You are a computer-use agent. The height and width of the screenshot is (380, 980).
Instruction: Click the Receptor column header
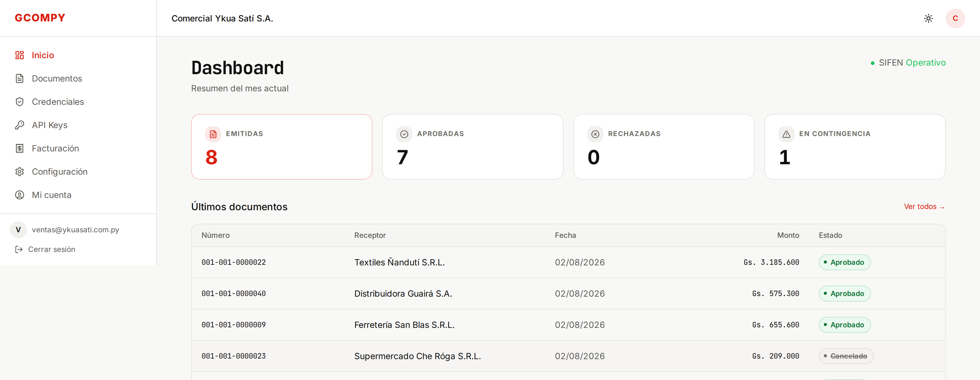pos(370,235)
